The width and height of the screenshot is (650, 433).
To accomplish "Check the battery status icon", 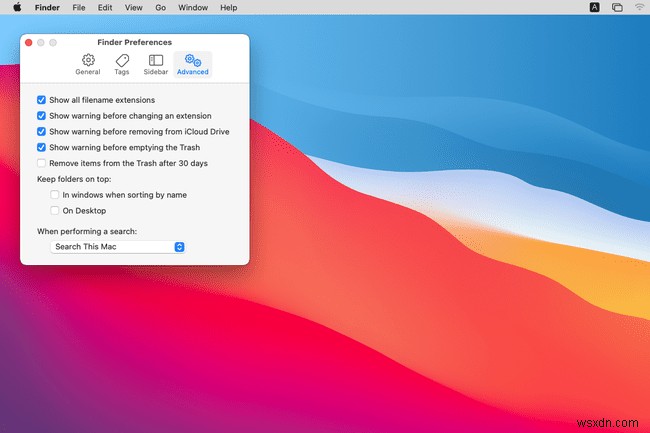I will tap(617, 7).
